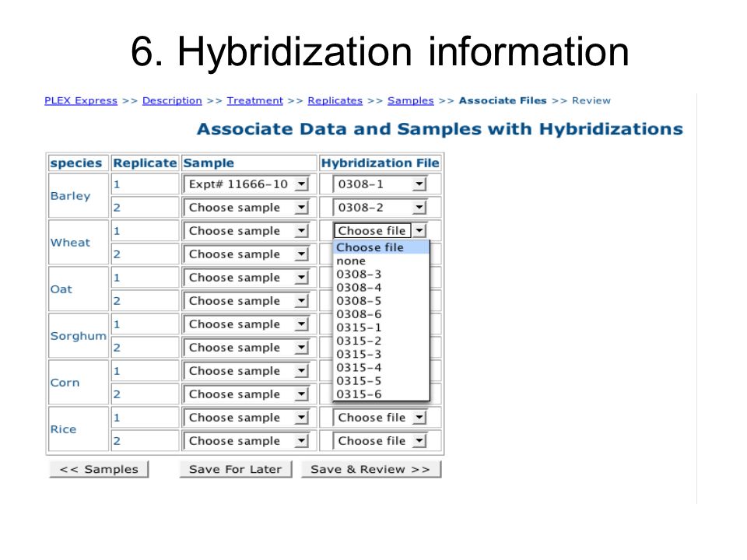Choose file 0315-6 from the list

click(x=381, y=394)
